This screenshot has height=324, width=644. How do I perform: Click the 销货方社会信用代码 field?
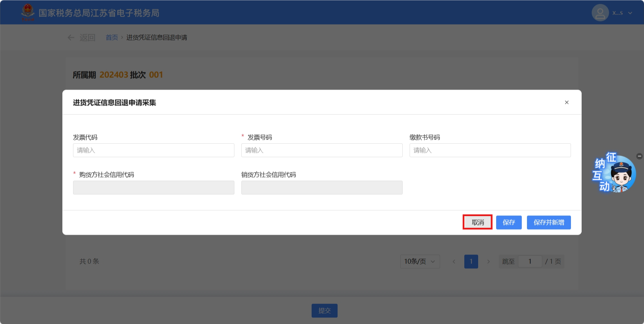322,188
